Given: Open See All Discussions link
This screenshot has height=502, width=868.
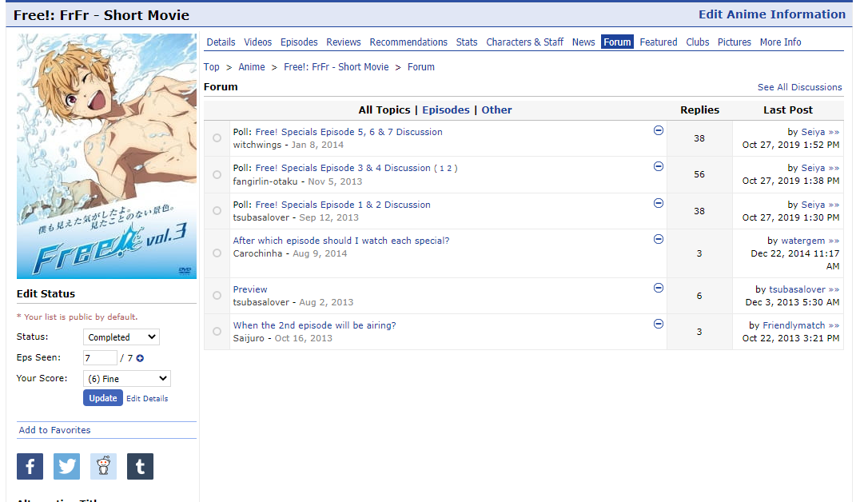Looking at the screenshot, I should [x=799, y=87].
